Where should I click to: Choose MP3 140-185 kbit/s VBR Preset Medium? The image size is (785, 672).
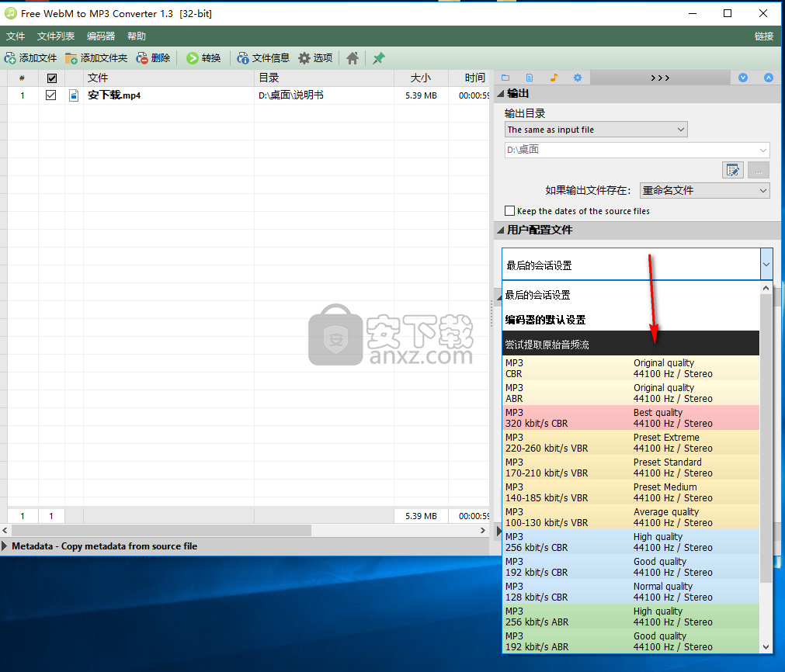coord(630,493)
